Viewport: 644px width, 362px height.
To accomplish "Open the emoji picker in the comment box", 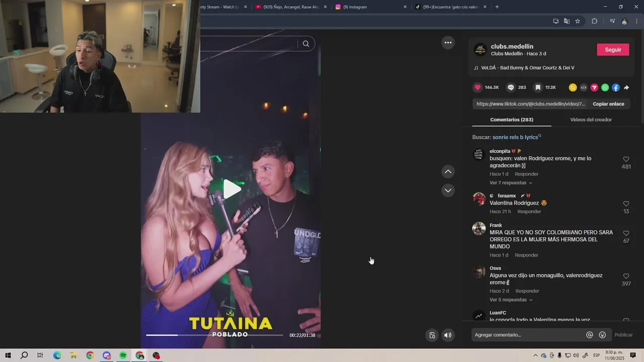I will tap(602, 335).
